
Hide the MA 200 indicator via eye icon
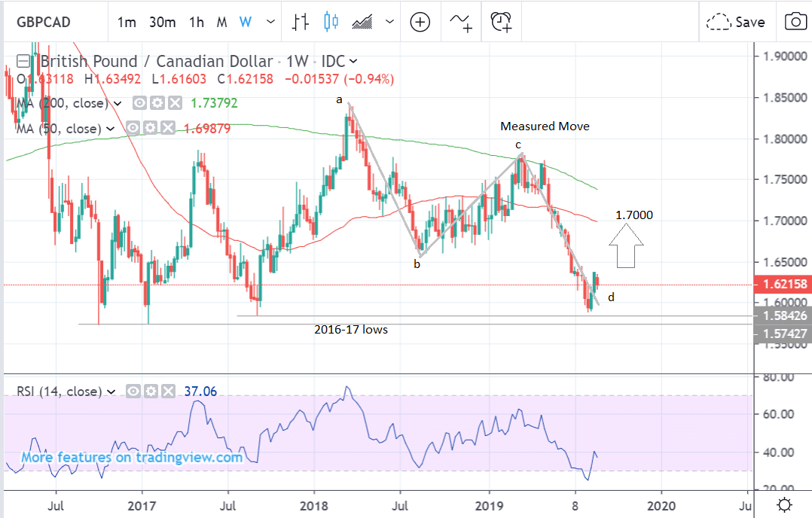point(139,103)
